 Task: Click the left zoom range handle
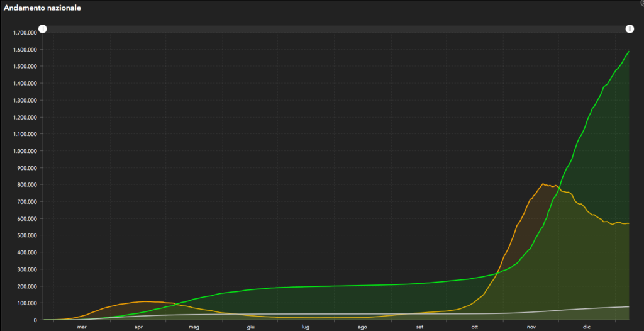(x=42, y=29)
